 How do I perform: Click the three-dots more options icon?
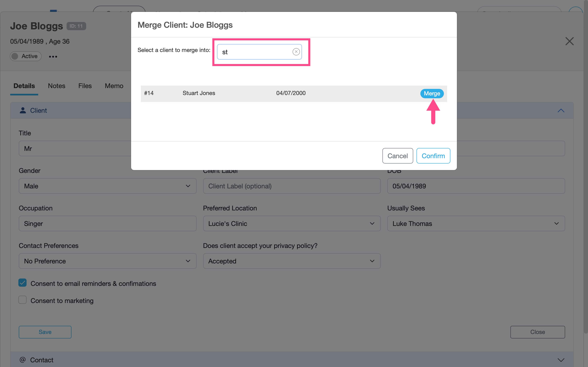pyautogui.click(x=53, y=56)
